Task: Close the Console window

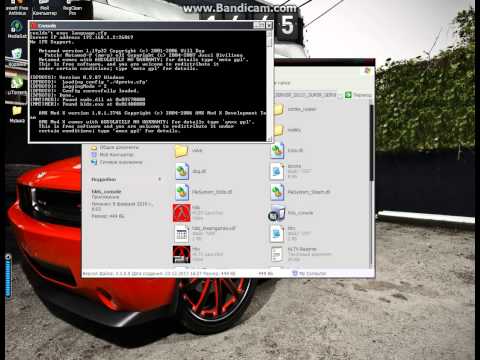Action: click(269, 25)
